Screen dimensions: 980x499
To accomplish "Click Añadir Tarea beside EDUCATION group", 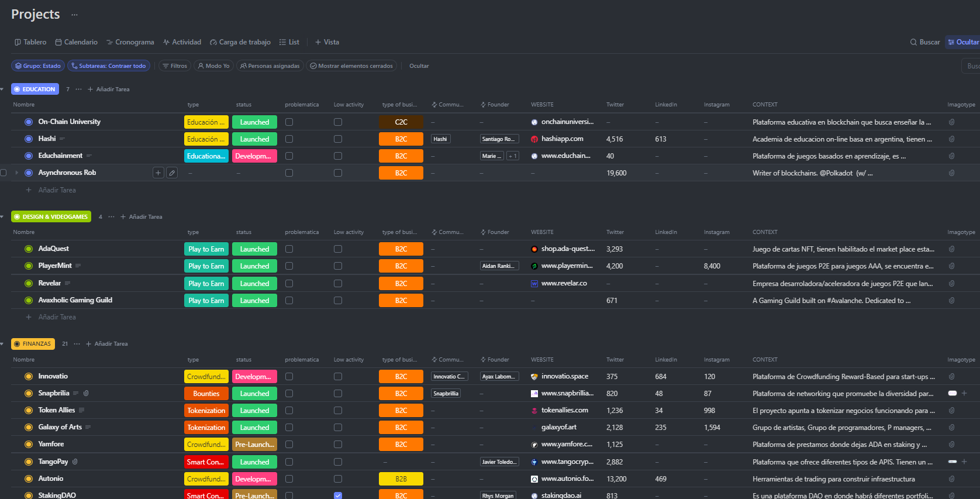I will point(108,90).
